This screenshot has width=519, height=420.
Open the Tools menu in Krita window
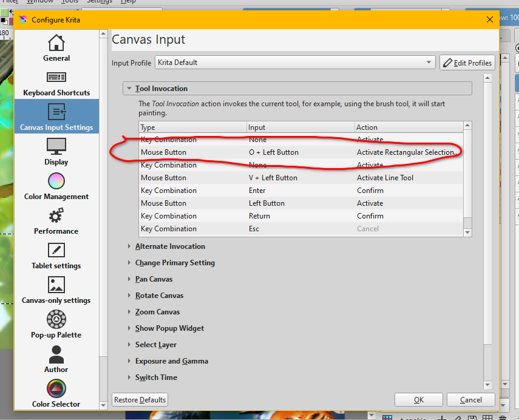click(x=70, y=1)
